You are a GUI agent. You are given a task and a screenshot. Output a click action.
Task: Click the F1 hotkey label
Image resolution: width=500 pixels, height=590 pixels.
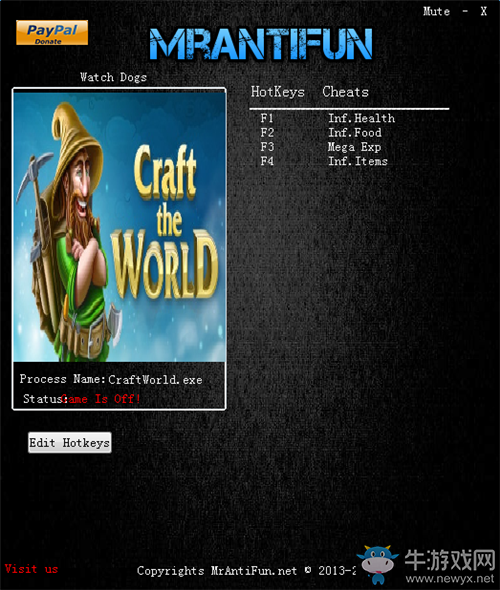tap(267, 118)
